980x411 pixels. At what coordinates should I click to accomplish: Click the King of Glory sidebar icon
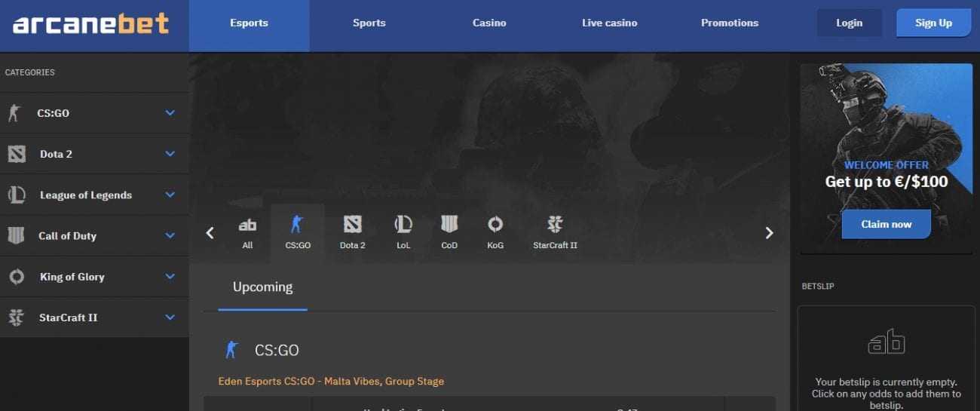click(17, 277)
